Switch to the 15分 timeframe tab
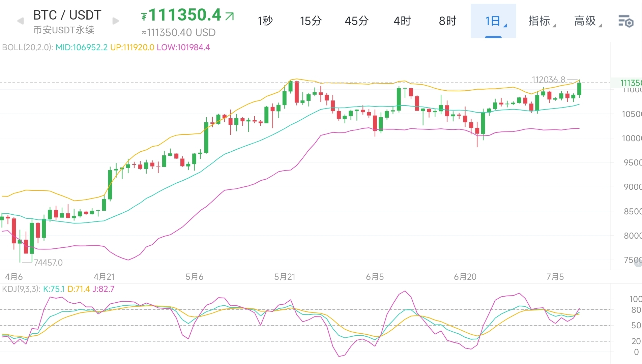The image size is (642, 364). (311, 21)
